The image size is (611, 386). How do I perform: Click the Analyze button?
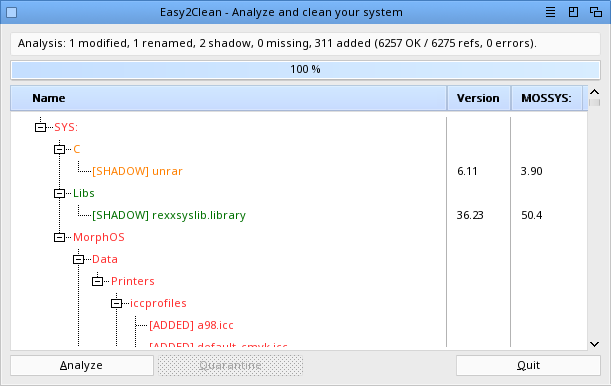tap(82, 365)
